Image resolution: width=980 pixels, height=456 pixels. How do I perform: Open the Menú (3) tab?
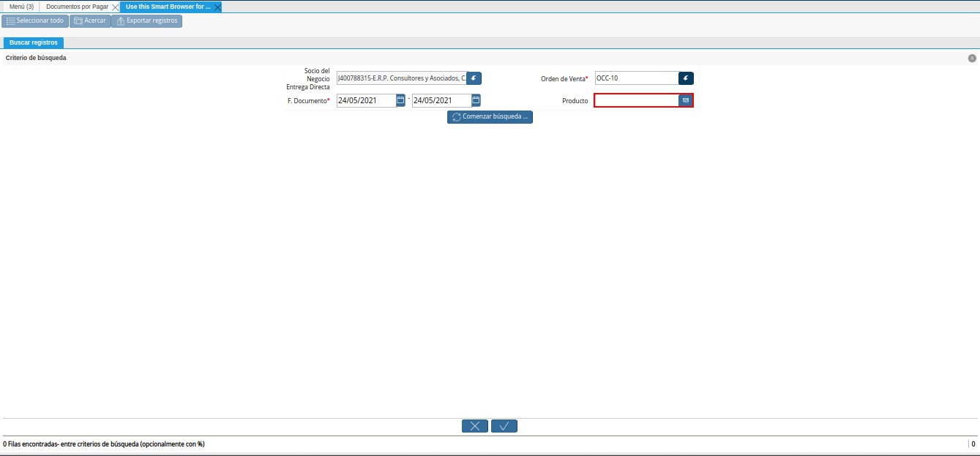pos(21,7)
